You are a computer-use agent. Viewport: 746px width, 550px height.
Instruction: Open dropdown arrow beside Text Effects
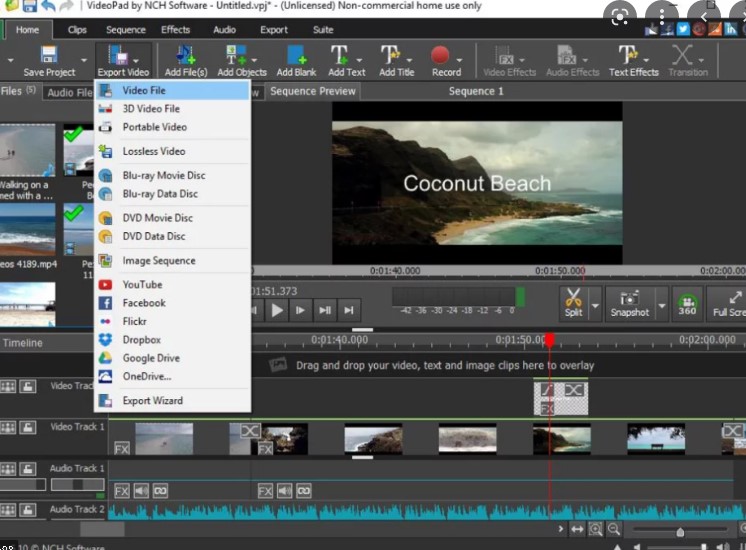pyautogui.click(x=646, y=60)
